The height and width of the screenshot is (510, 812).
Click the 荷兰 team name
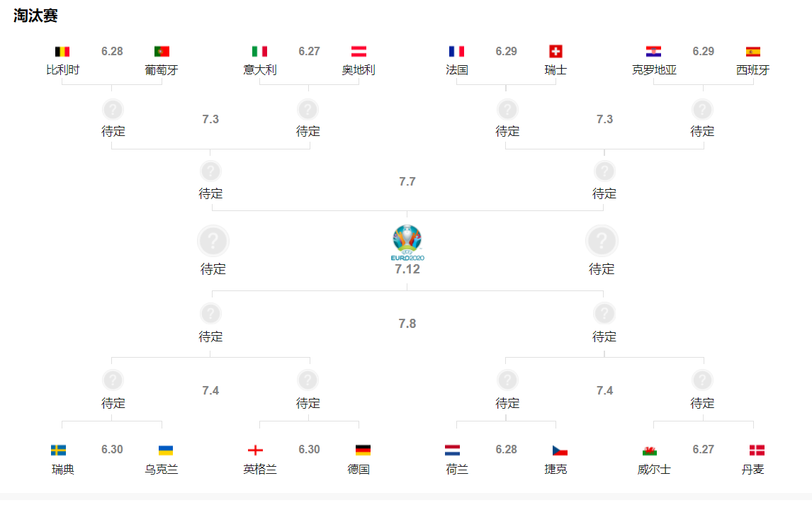pyautogui.click(x=456, y=469)
